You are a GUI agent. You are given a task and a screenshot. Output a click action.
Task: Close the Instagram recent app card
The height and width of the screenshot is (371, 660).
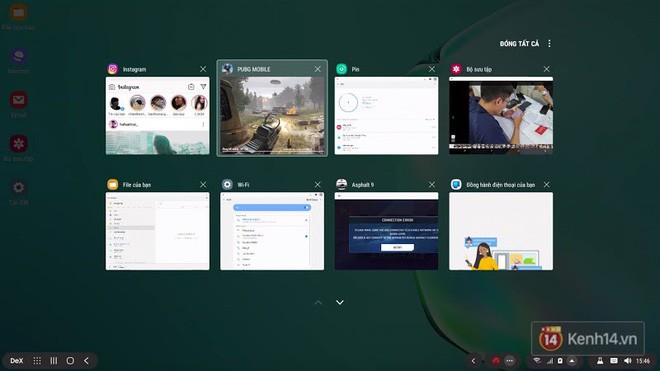(x=203, y=69)
